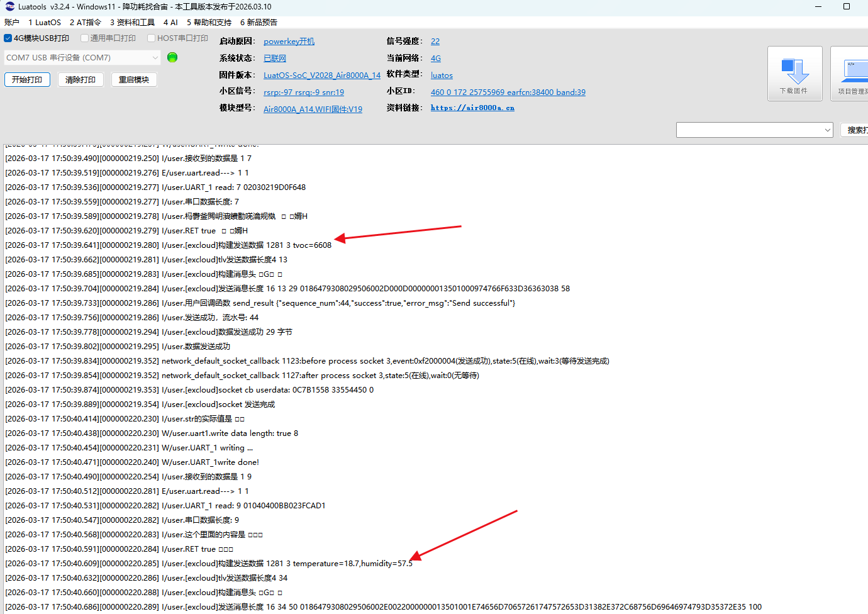
Task: Click log line UART_1 read: 7 02030219D0F648
Action: coord(155,187)
